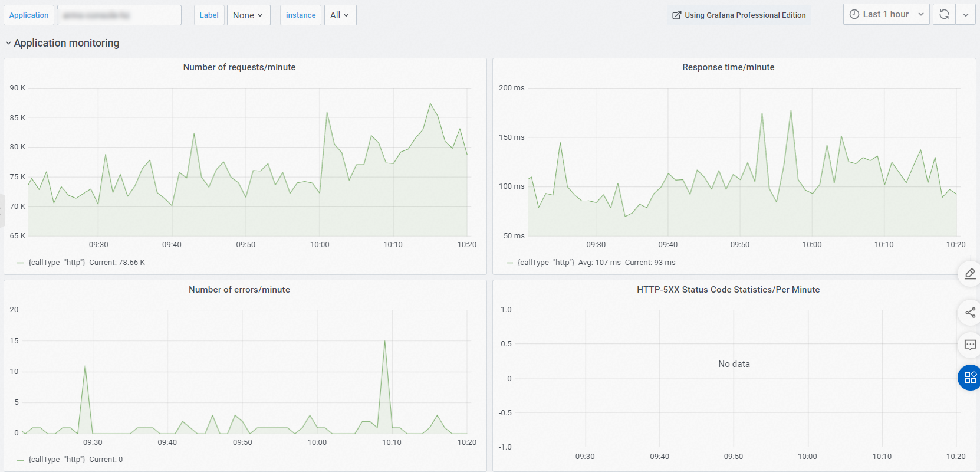Click Current: 0 legend value in errors panel
980x472 pixels.
pyautogui.click(x=106, y=460)
